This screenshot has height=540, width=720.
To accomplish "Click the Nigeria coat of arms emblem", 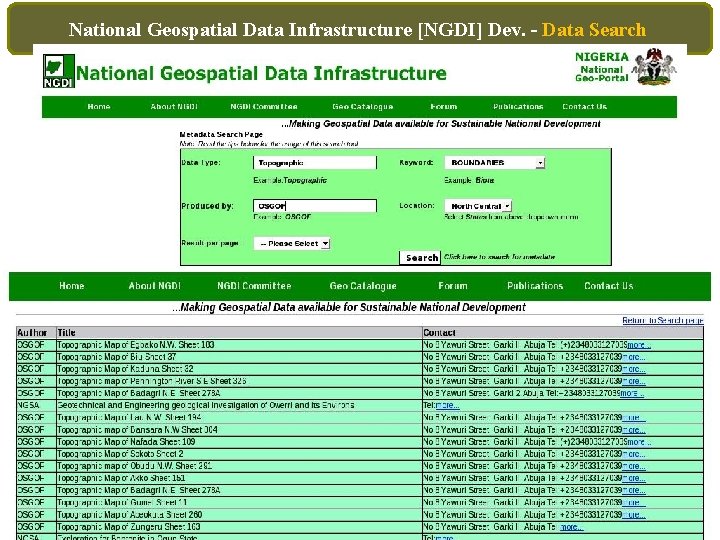I will pos(654,67).
